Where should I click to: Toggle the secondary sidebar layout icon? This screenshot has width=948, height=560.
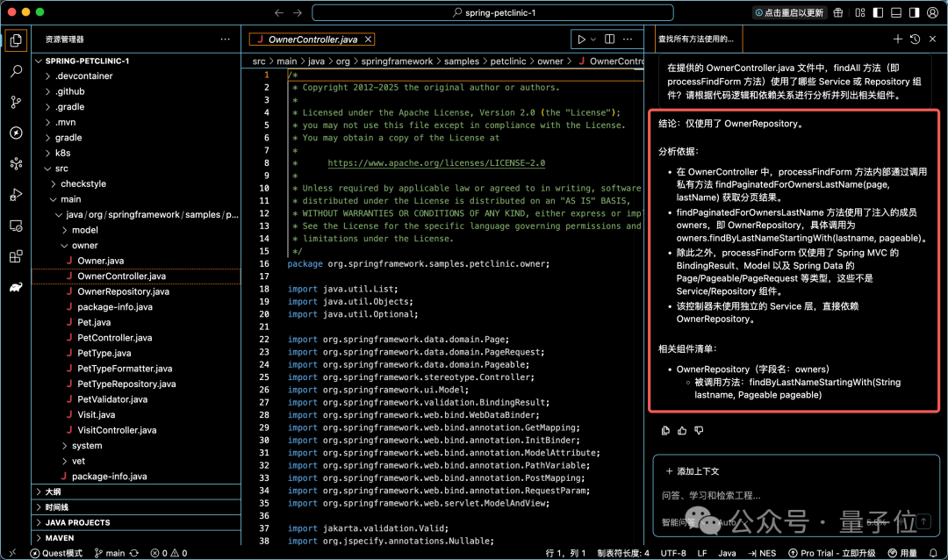point(915,12)
